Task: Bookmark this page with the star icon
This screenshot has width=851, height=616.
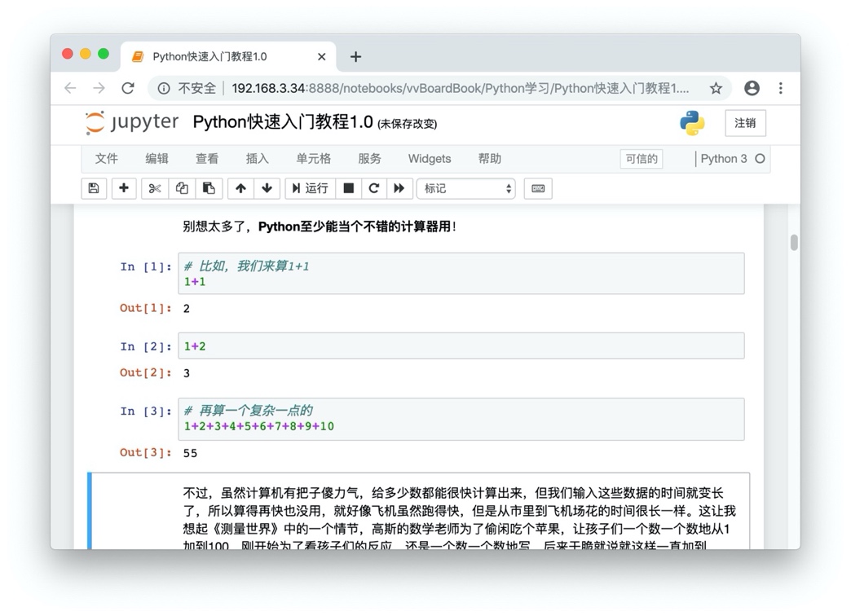Action: point(716,89)
